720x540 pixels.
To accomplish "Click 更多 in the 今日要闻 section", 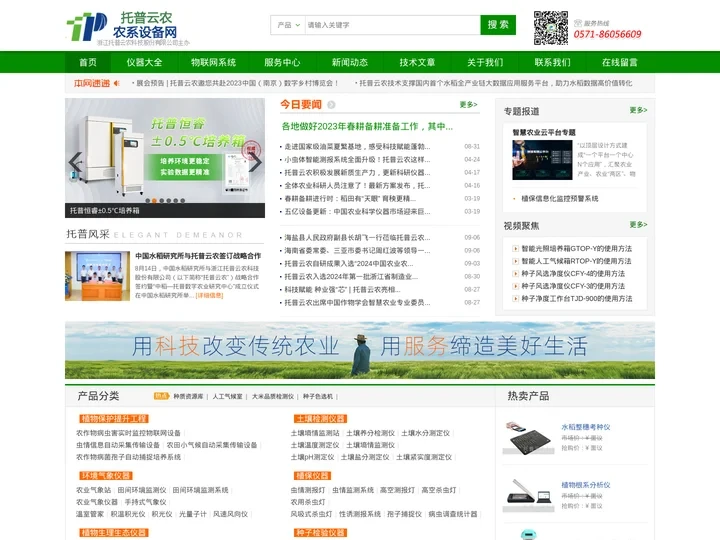I will [468, 105].
